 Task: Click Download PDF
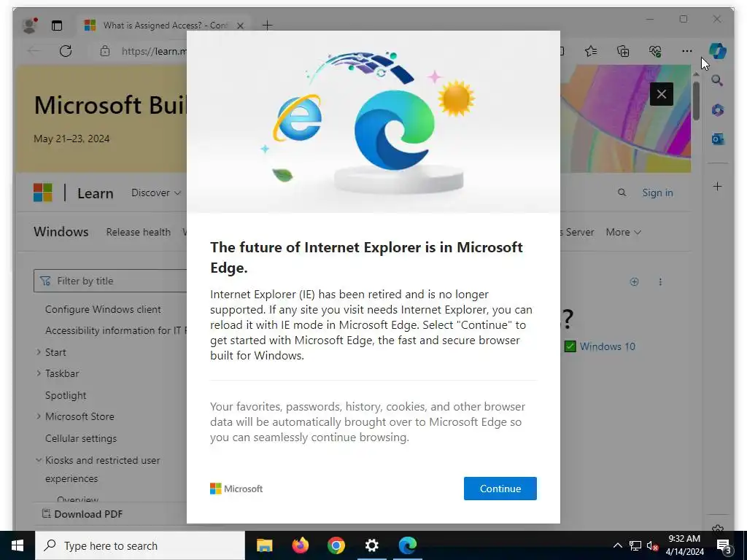coord(82,514)
